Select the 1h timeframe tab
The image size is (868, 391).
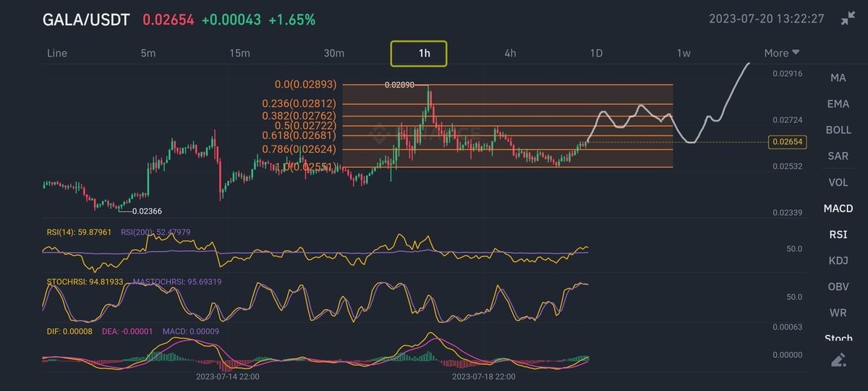click(419, 53)
